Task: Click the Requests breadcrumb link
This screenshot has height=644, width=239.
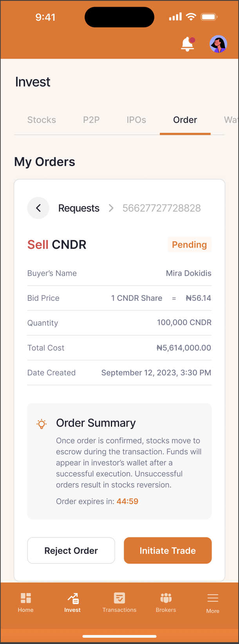Action: point(79,208)
